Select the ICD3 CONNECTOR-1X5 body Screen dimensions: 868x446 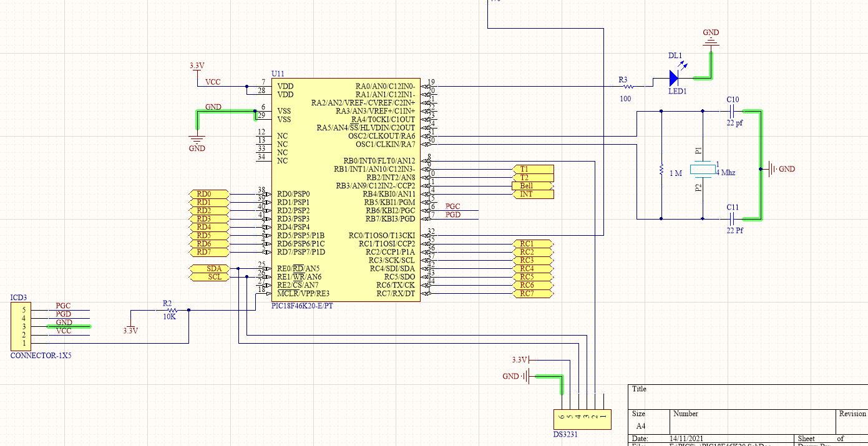[x=19, y=326]
